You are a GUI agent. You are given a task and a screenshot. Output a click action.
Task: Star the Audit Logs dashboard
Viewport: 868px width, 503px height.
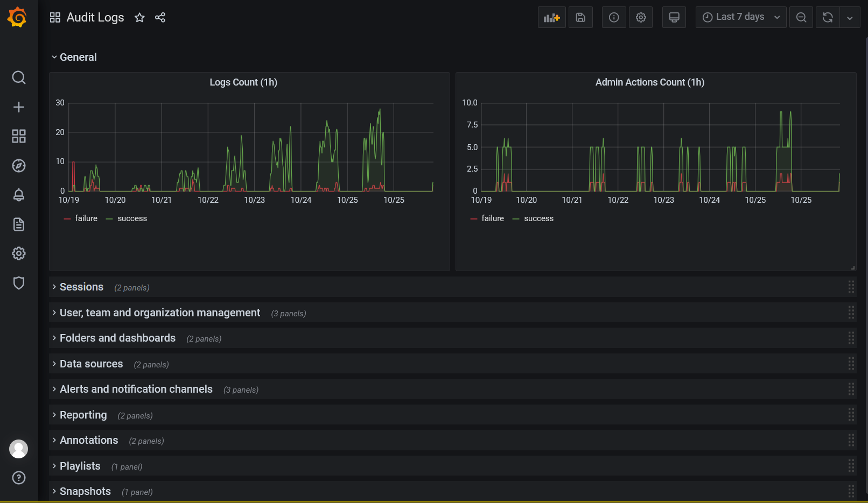pyautogui.click(x=139, y=18)
